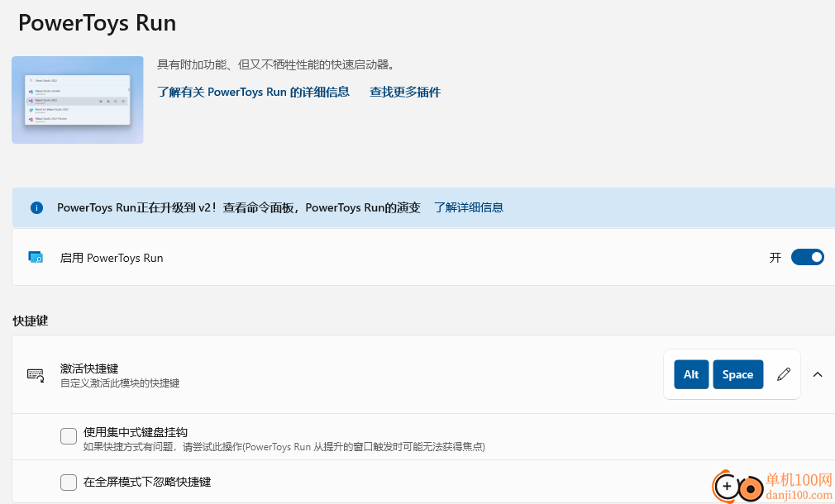Open the 查找更多插件 link
This screenshot has height=504, width=835.
click(405, 92)
